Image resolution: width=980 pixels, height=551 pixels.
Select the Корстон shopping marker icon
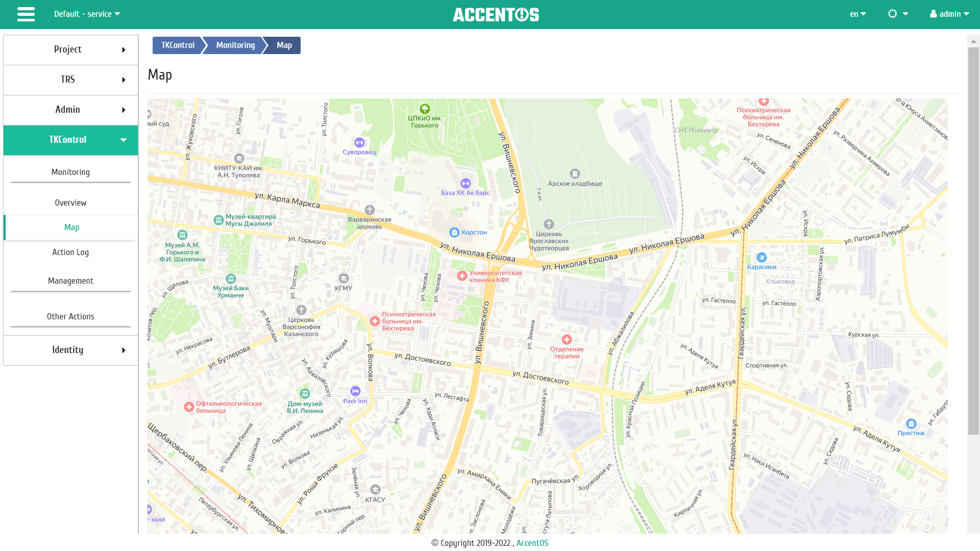coord(454,232)
